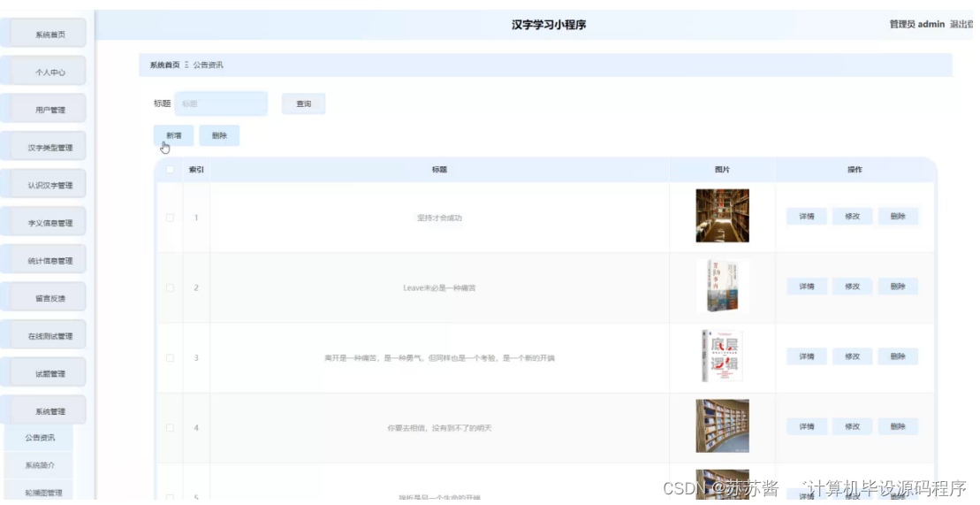Select the 系统简介 submenu item
This screenshot has width=980, height=505.
coord(40,465)
